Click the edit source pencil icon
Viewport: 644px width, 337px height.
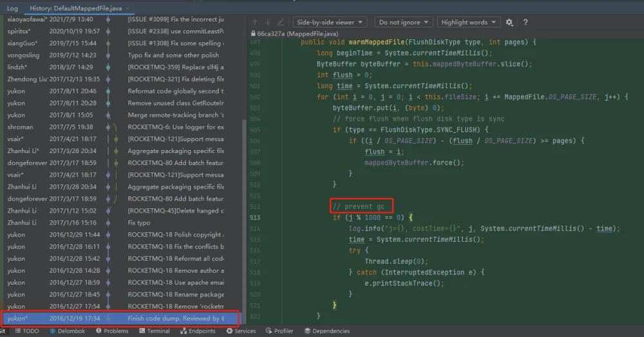coord(281,22)
